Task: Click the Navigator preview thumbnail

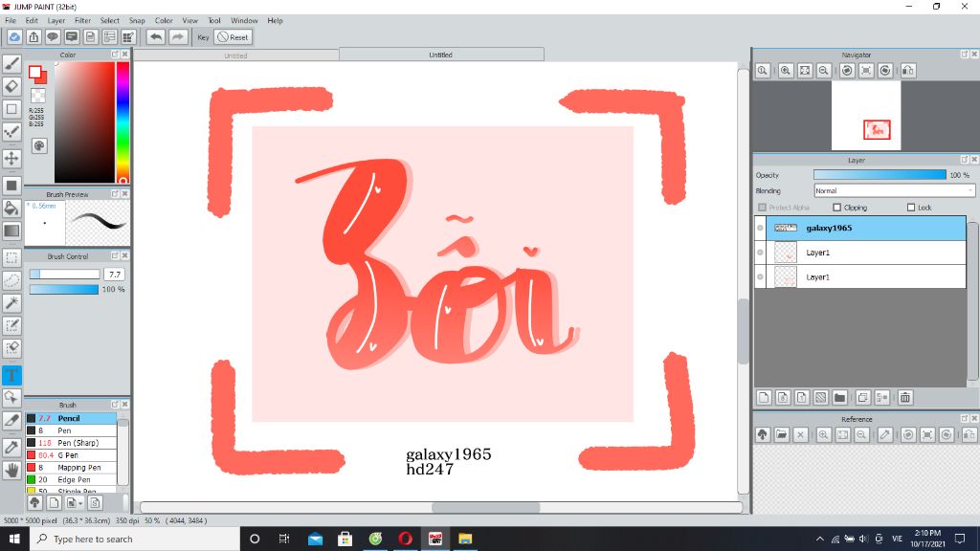Action: [x=865, y=116]
